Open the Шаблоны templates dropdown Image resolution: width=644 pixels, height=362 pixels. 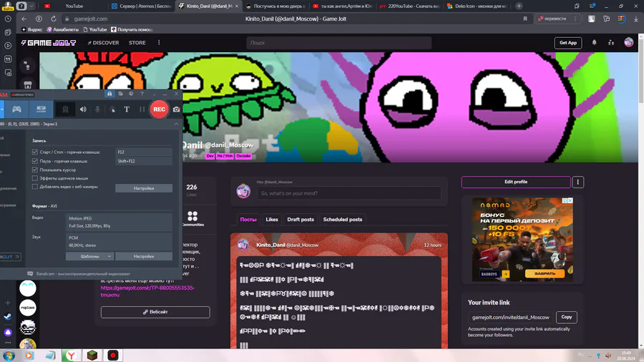click(x=89, y=256)
